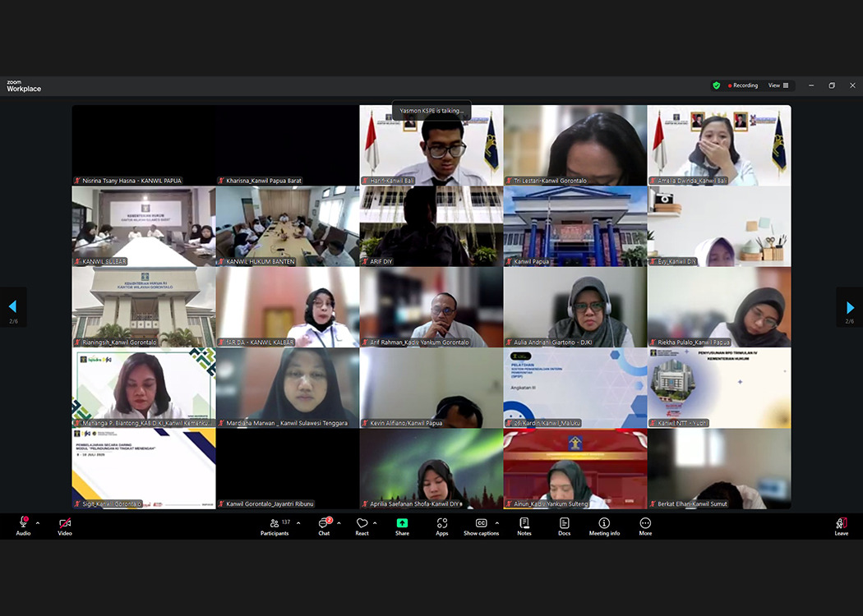The width and height of the screenshot is (863, 616).
Task: Show Meeting info
Action: click(604, 526)
